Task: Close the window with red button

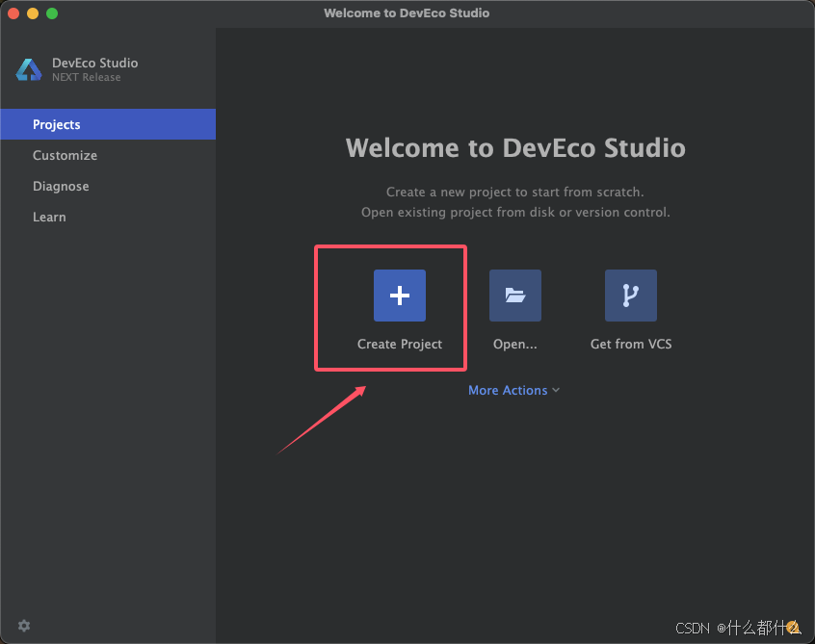Action: click(x=13, y=13)
